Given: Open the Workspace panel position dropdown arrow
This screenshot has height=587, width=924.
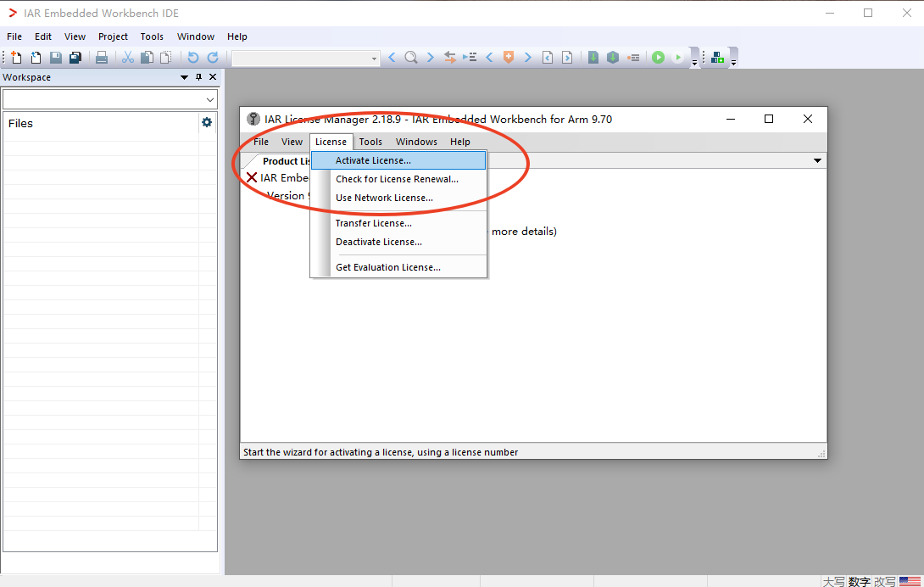Looking at the screenshot, I should [x=185, y=77].
